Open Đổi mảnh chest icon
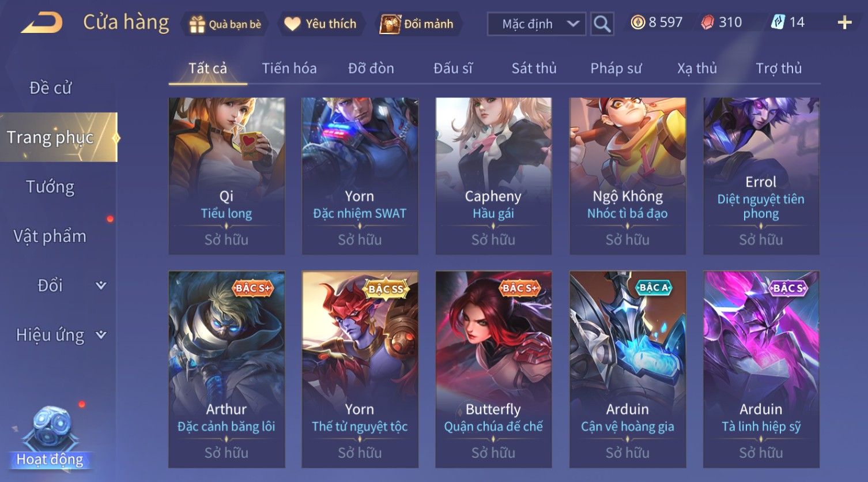Image resolution: width=868 pixels, height=482 pixels. (x=390, y=24)
